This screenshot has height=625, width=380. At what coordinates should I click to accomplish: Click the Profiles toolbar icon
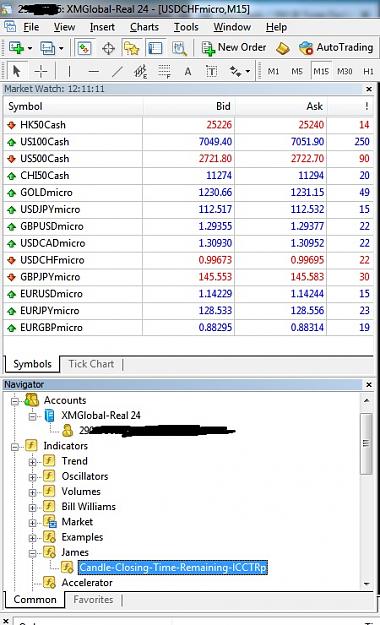tap(47, 48)
